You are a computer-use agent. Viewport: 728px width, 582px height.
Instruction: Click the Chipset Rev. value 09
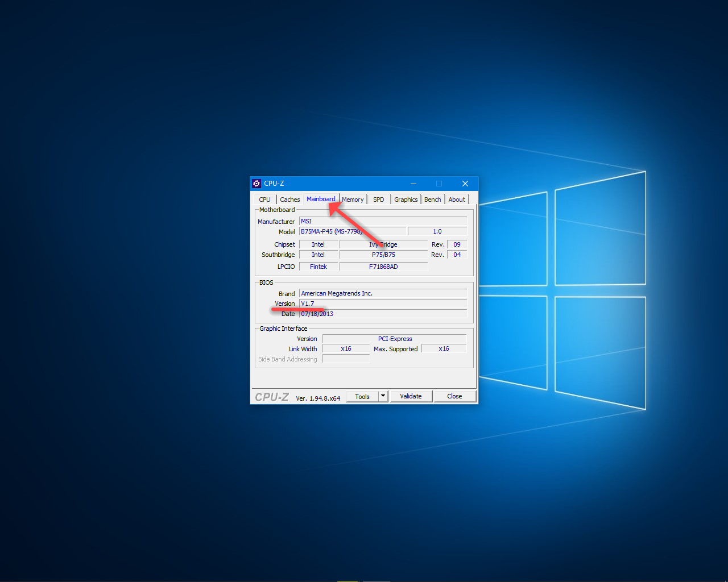457,245
